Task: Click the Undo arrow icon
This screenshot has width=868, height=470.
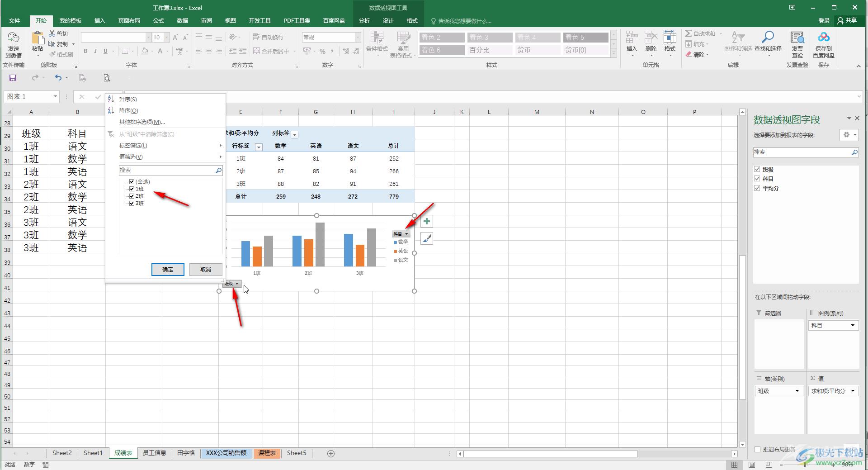Action: point(58,78)
